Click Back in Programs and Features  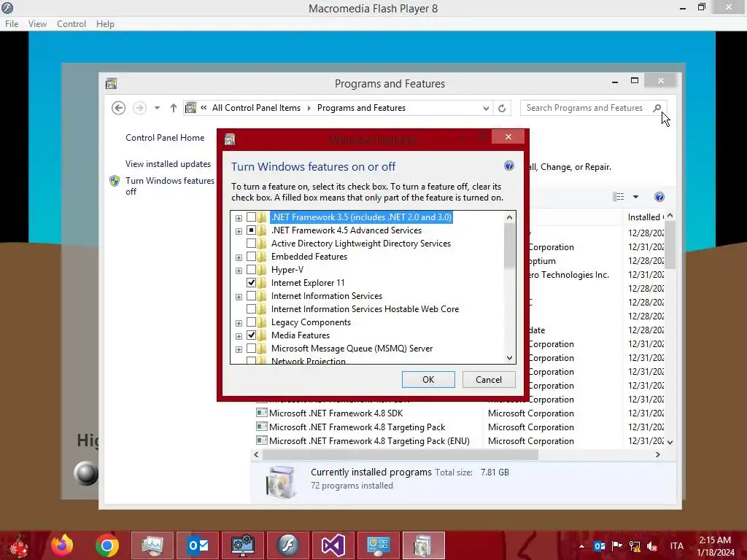tap(119, 108)
